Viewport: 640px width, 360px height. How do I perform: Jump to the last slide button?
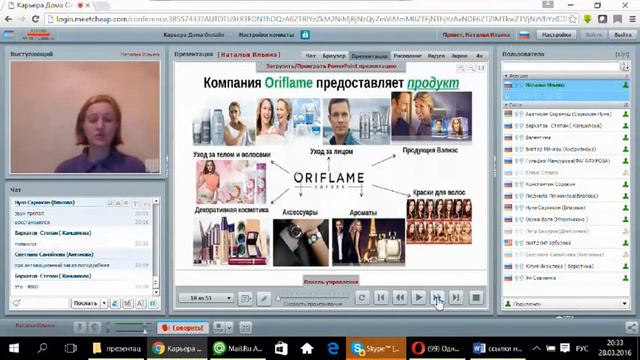[456, 298]
